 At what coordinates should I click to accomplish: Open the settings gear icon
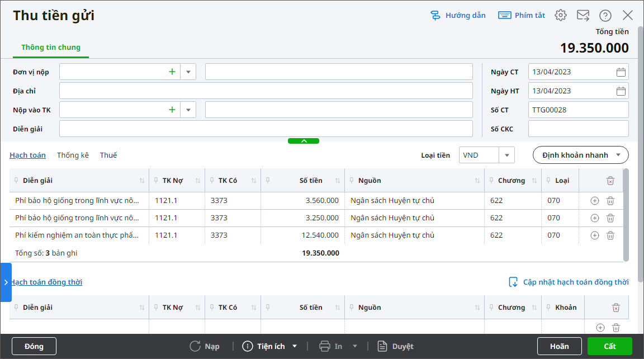click(561, 15)
